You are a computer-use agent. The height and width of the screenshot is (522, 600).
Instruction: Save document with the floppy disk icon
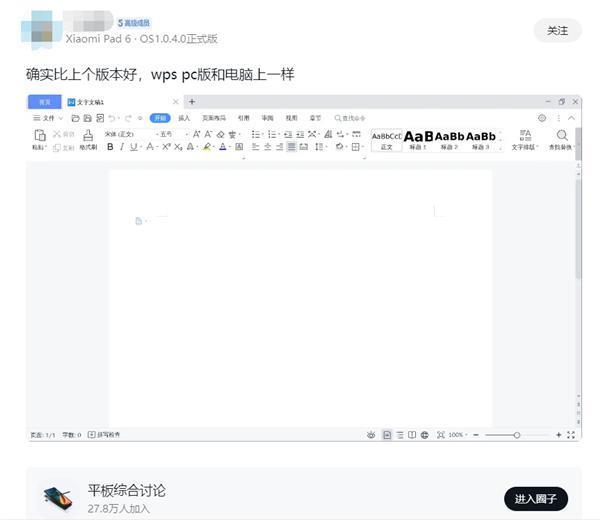(x=88, y=118)
